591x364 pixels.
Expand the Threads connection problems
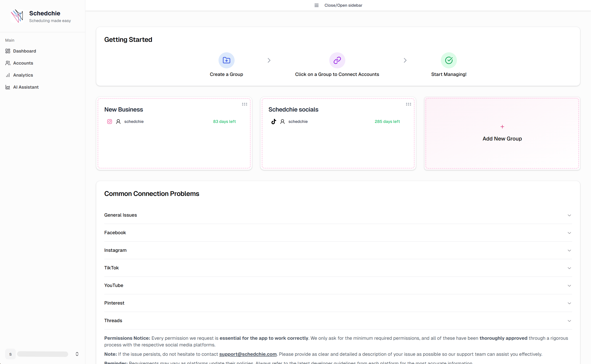[x=338, y=321]
